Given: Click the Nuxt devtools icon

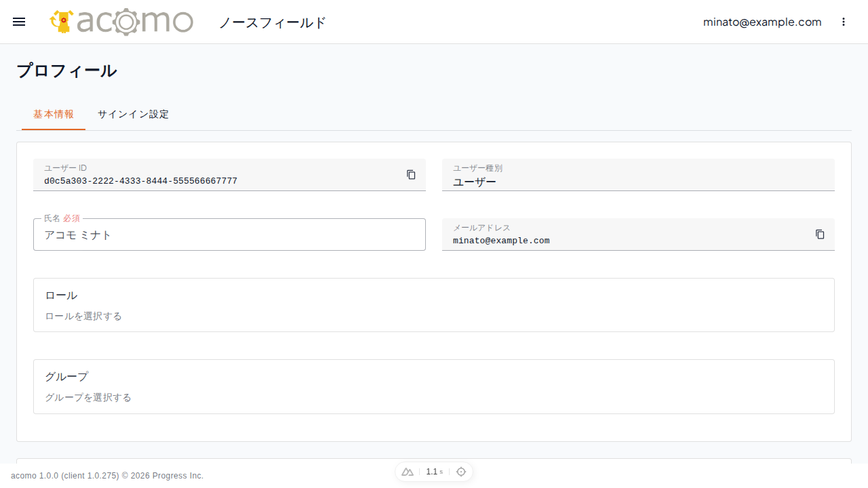Looking at the screenshot, I should click(408, 472).
